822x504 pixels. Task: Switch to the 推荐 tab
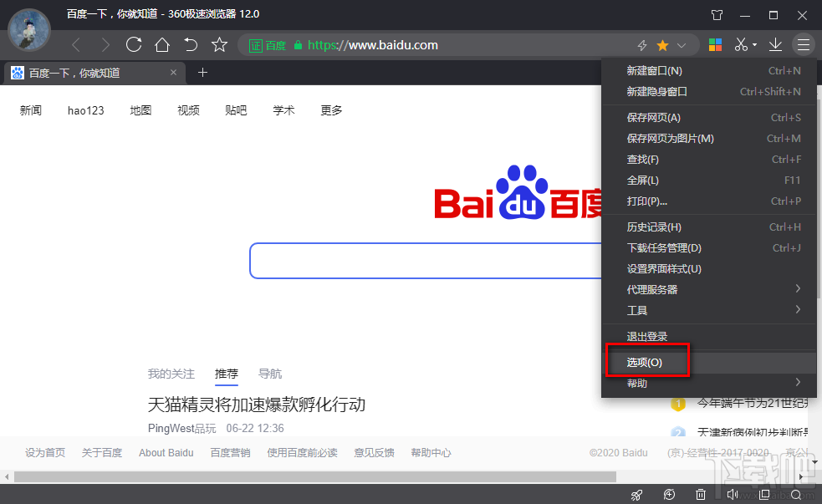click(226, 374)
